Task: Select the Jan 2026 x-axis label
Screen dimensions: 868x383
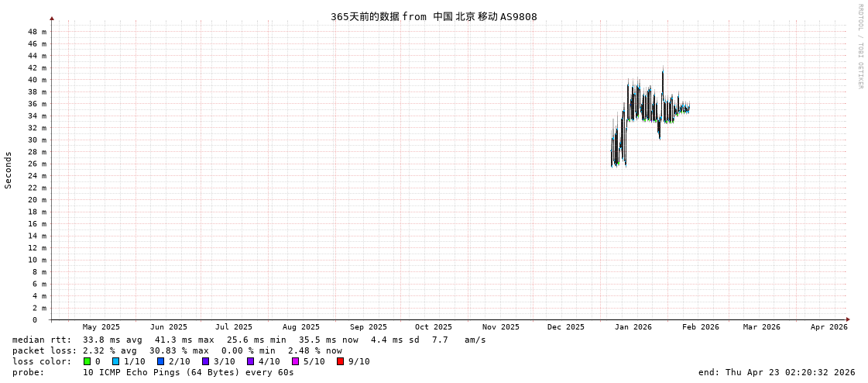Action: coord(633,327)
